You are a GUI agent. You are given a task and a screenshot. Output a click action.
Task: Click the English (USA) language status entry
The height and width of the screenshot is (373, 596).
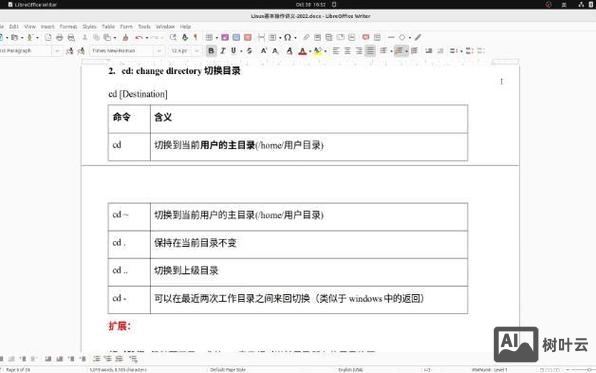coord(350,370)
